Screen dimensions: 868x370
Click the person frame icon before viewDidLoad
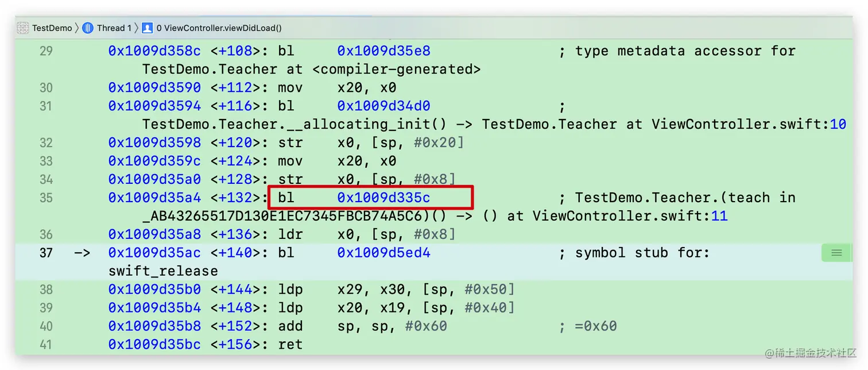coord(148,28)
